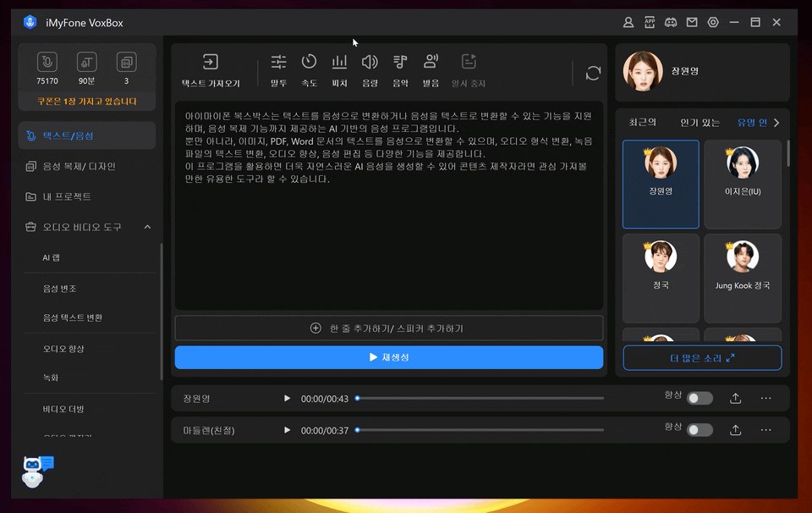Click the 75170 character count icon
The width and height of the screenshot is (812, 513).
pos(47,62)
